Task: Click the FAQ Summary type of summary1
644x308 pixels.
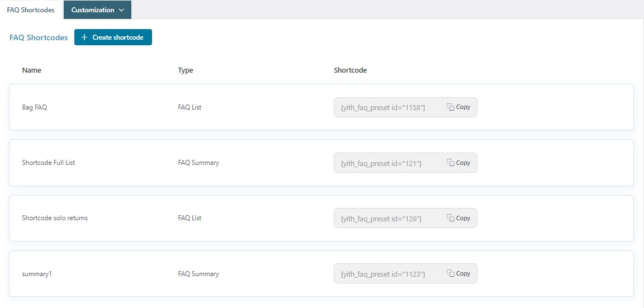Action: (198, 274)
